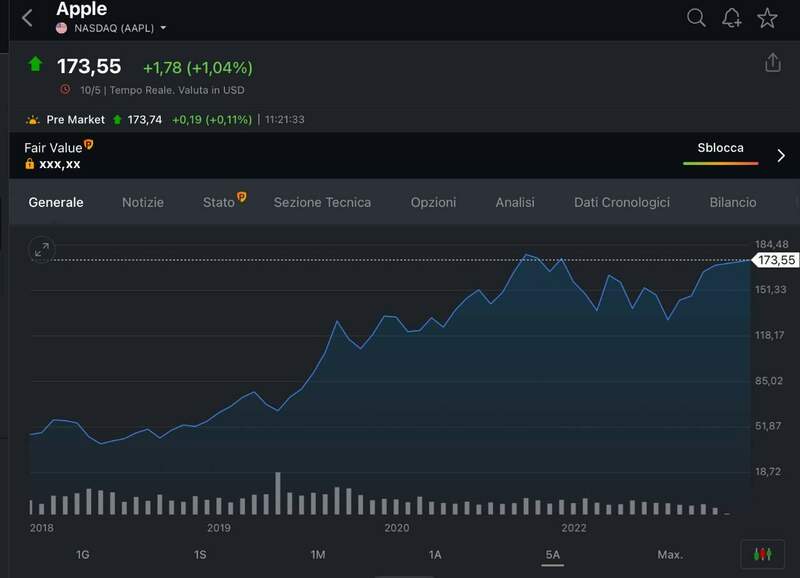Image resolution: width=800 pixels, height=578 pixels.
Task: Share the quote with the share icon
Action: coord(772,63)
